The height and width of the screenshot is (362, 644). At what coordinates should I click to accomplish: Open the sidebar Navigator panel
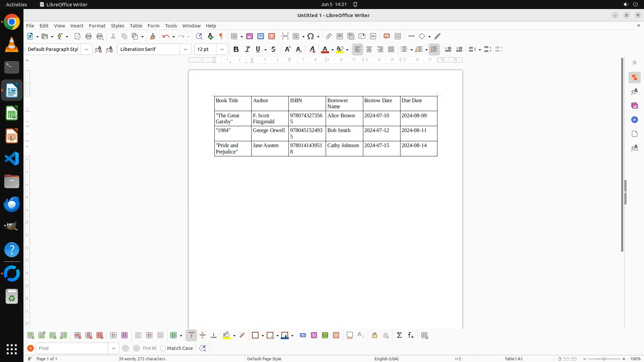[x=634, y=120]
